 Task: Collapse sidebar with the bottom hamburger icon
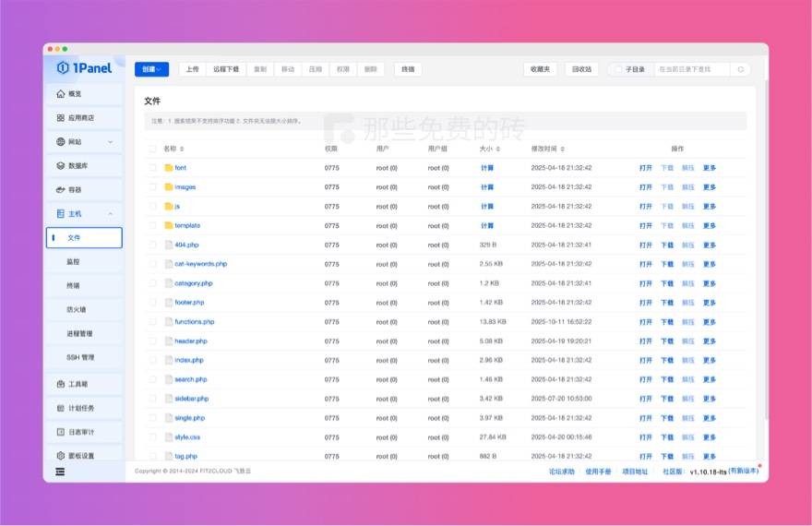pyautogui.click(x=61, y=472)
